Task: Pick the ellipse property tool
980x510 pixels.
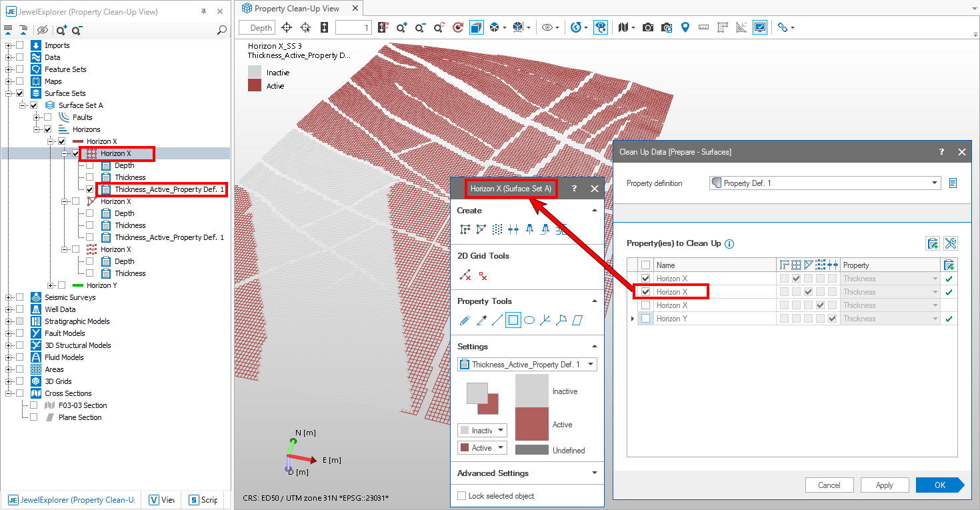Action: point(529,321)
